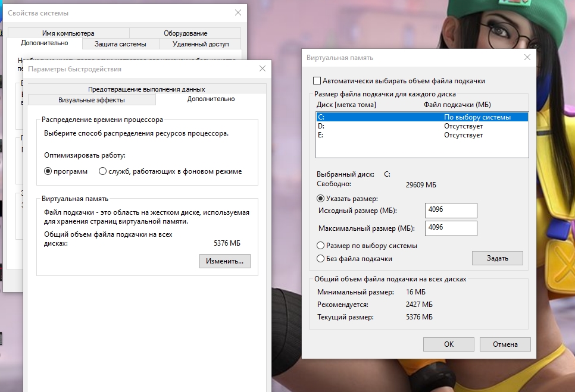Select Без файла подкачки radio option
575x392 pixels.
click(x=321, y=259)
